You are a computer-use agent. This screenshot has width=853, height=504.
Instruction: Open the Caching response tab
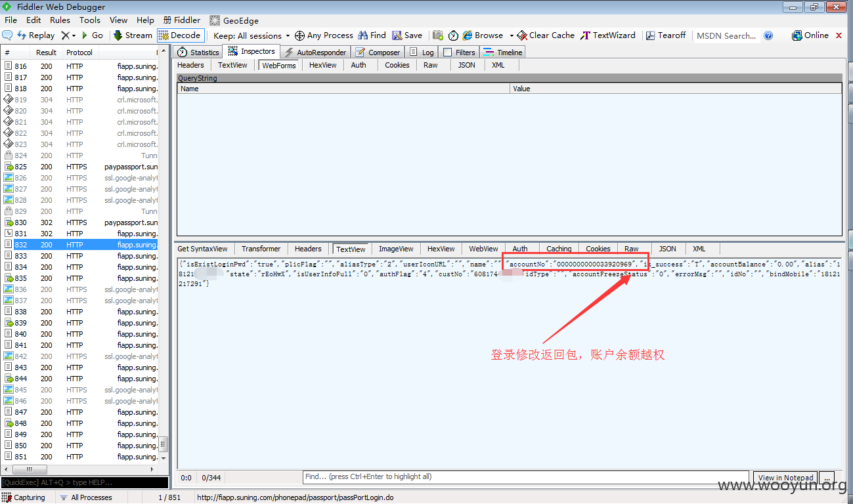(x=559, y=249)
